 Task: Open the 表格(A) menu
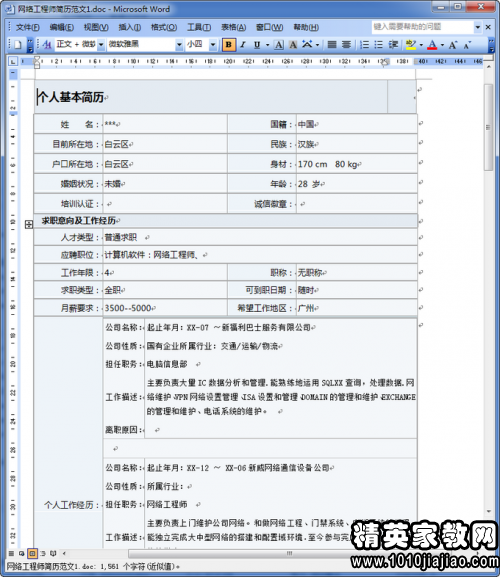coord(233,27)
